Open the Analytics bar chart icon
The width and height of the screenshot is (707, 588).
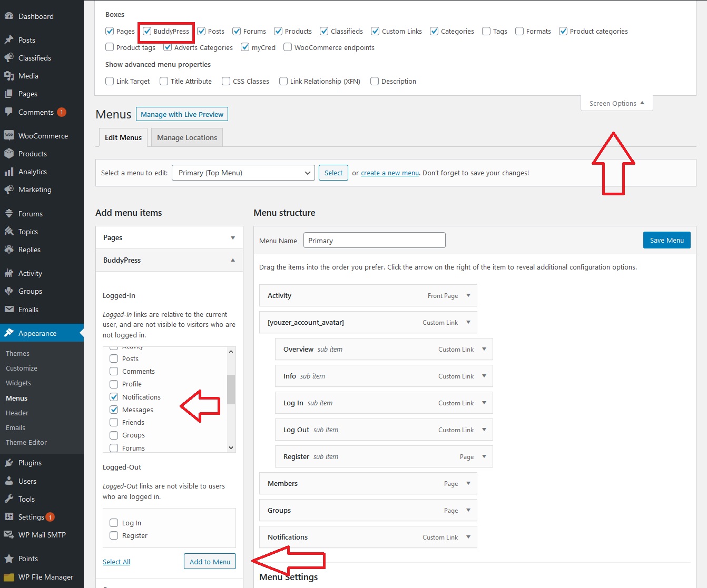point(9,172)
